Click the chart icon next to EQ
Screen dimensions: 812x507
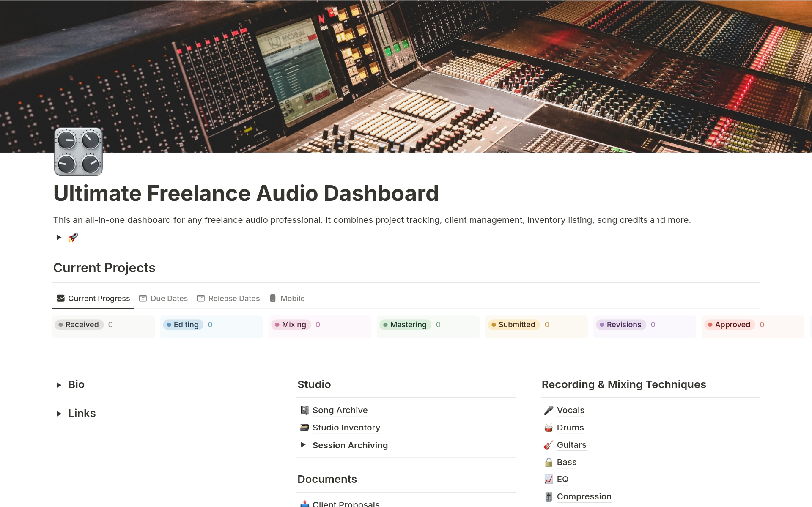click(549, 480)
